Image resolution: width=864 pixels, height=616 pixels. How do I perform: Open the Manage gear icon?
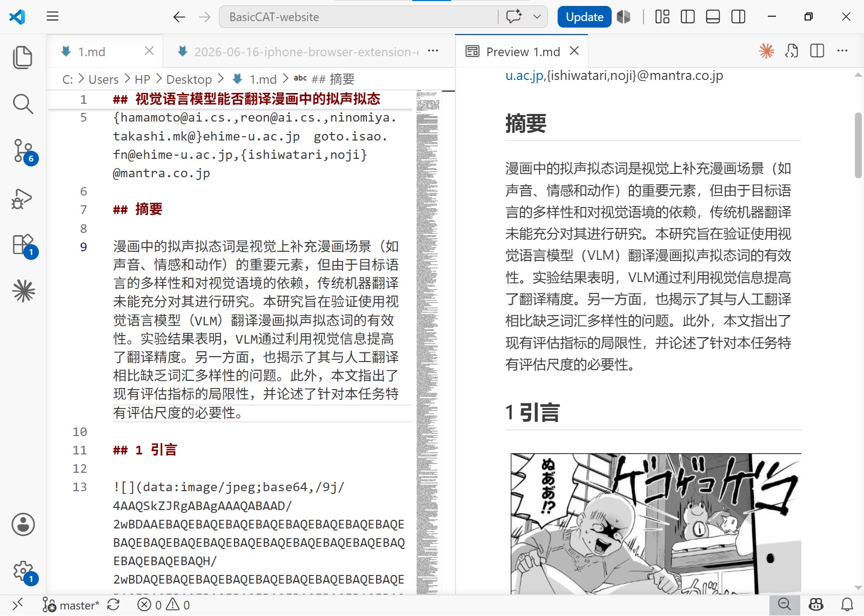24,571
